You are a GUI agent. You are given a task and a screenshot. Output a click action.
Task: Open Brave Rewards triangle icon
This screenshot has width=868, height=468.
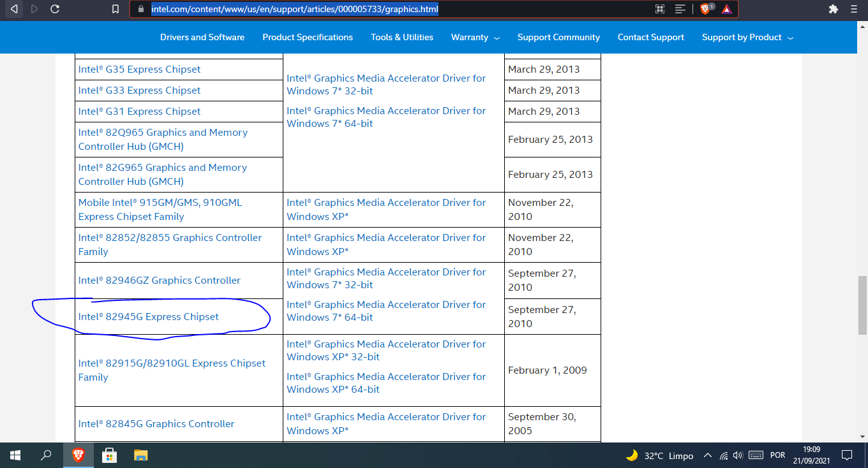coord(726,9)
